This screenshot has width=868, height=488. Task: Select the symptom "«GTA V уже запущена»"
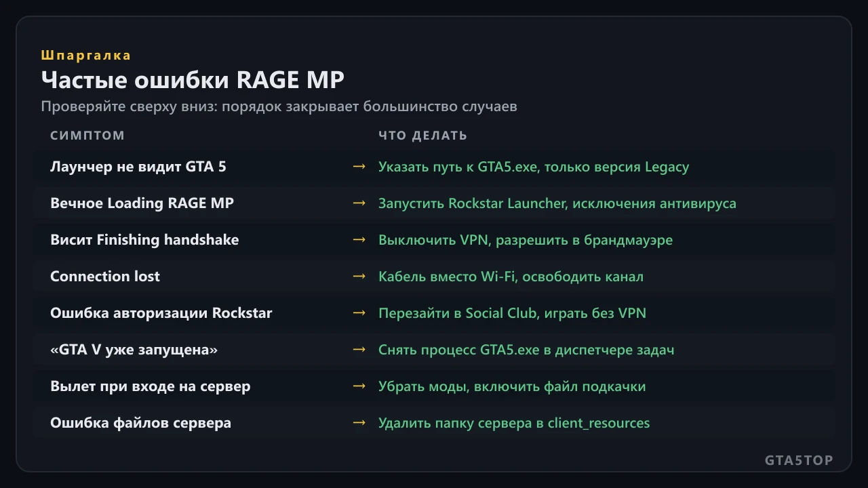[x=134, y=350]
